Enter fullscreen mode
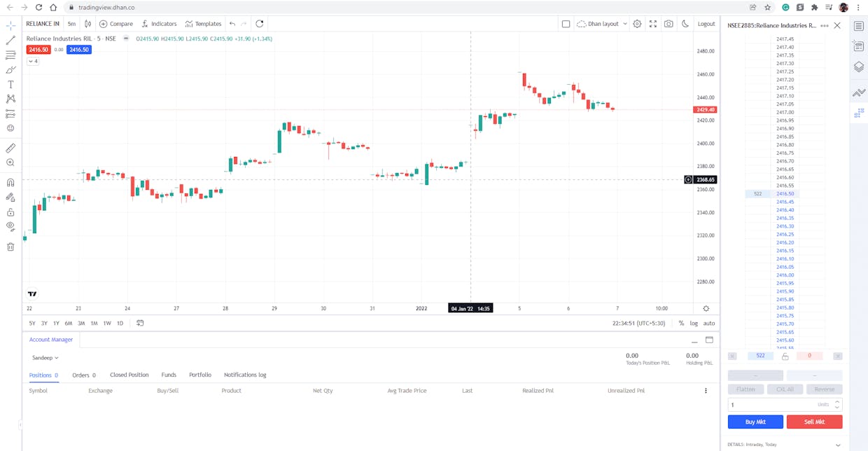 click(x=653, y=24)
